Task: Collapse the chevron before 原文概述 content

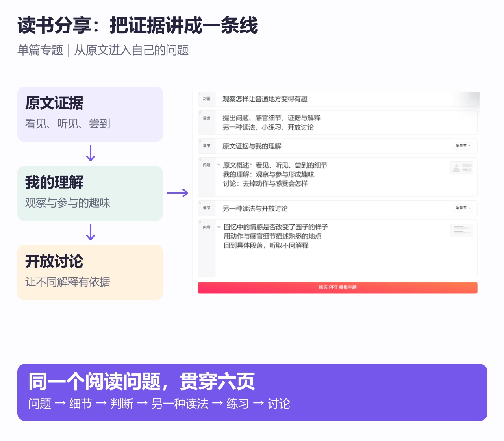Action: point(219,165)
